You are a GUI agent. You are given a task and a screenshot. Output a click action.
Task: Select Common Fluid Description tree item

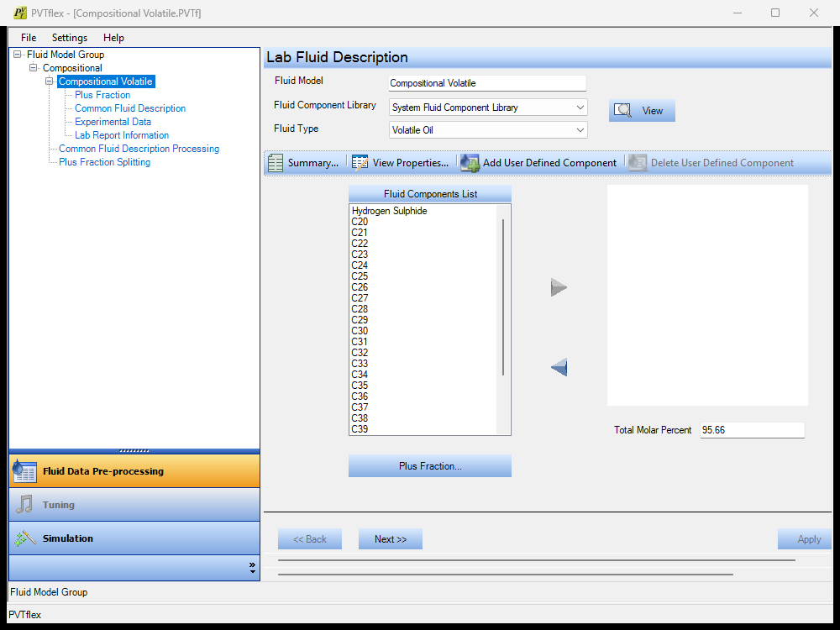[130, 108]
